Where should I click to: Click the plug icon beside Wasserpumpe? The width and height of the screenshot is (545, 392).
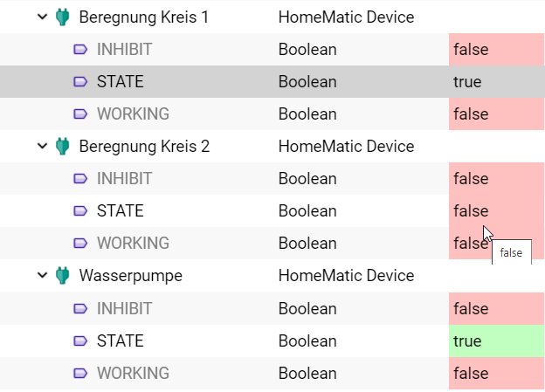(61, 276)
